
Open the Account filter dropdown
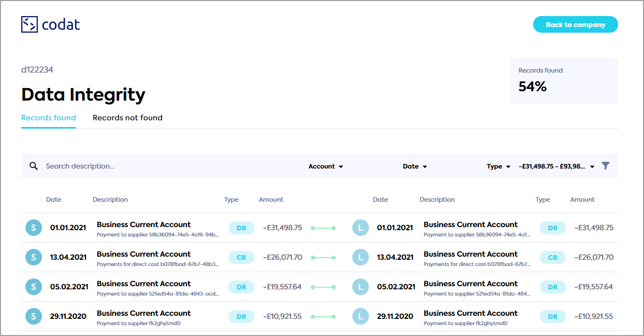pyautogui.click(x=326, y=166)
